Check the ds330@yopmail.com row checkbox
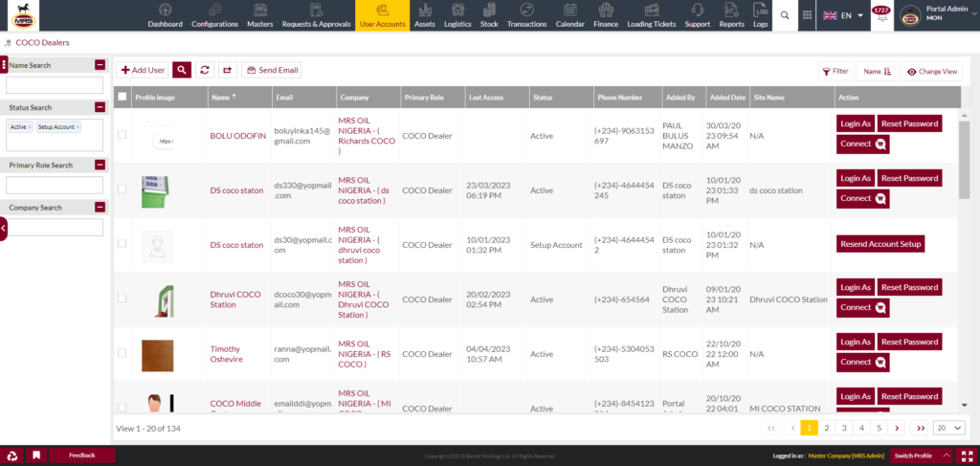The height and width of the screenshot is (466, 980). pos(122,189)
